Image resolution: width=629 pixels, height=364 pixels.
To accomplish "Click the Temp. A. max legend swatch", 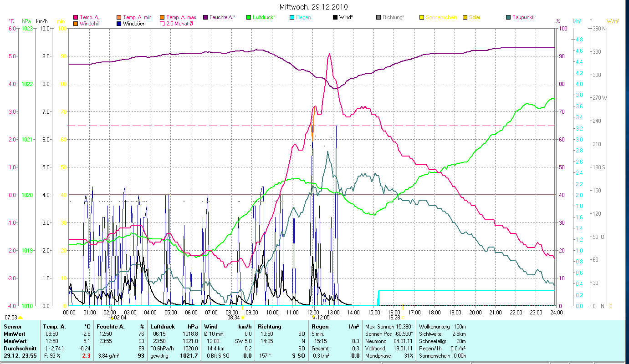I will 163,17.
